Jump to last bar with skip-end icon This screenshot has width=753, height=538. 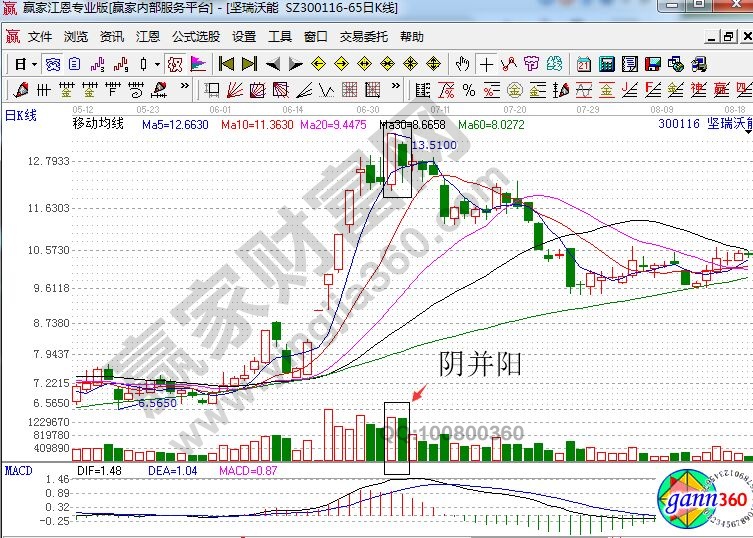(250, 64)
